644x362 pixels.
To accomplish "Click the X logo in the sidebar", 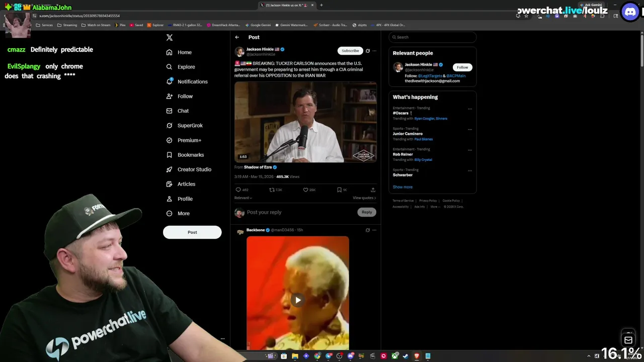I will tap(170, 38).
